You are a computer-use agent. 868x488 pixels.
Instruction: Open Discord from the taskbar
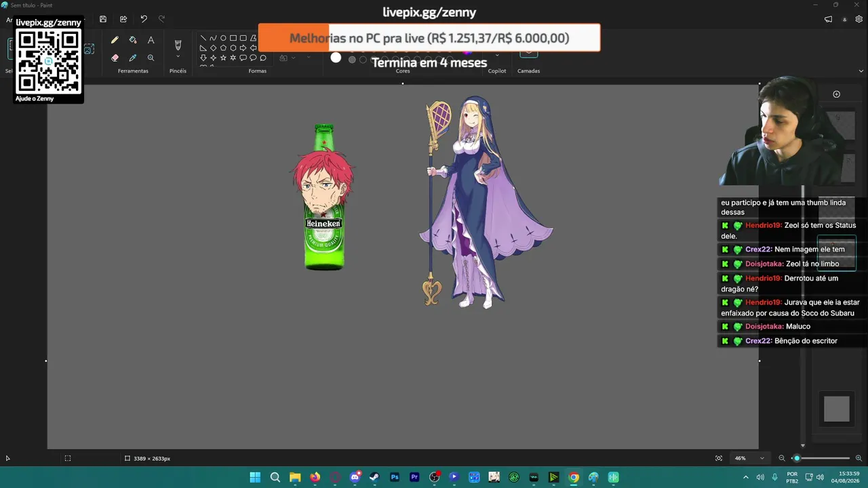tap(355, 477)
